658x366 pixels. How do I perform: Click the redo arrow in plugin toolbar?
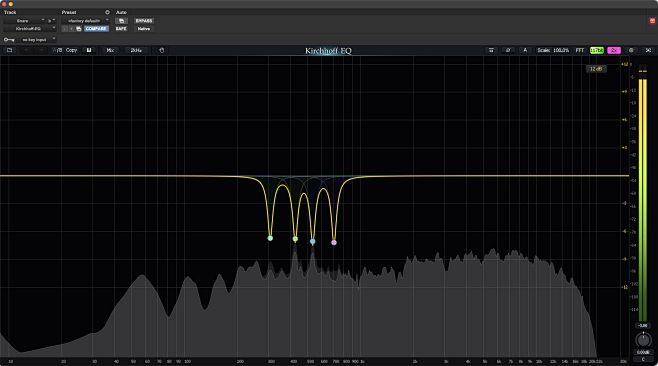[41, 50]
